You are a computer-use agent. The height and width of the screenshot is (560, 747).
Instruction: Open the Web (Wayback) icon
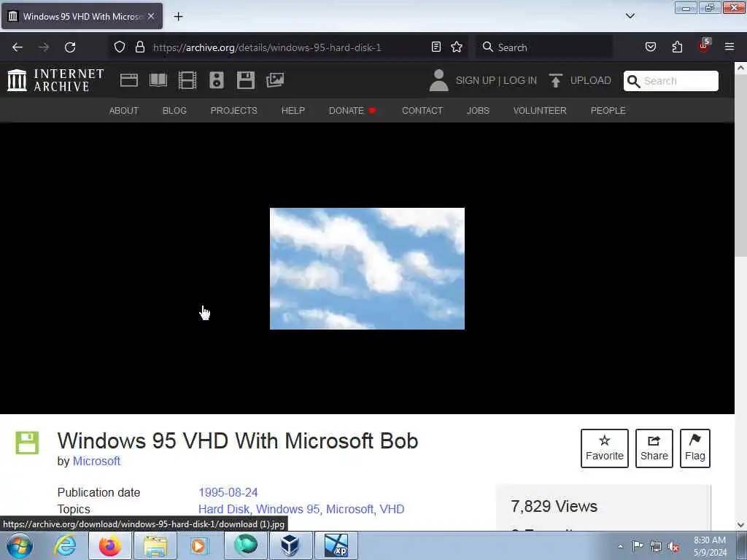129,80
